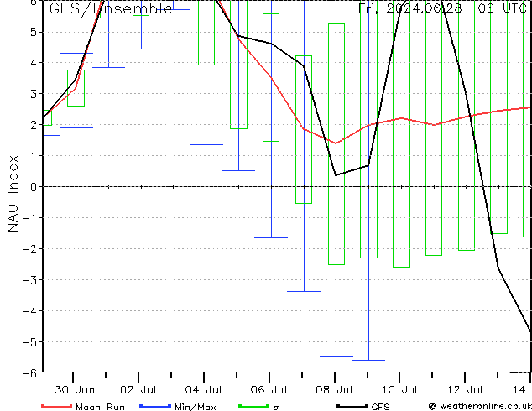Viewport: 532px width, 411px height.
Task: Select the Min/Max legend label
Action: pyautogui.click(x=196, y=407)
